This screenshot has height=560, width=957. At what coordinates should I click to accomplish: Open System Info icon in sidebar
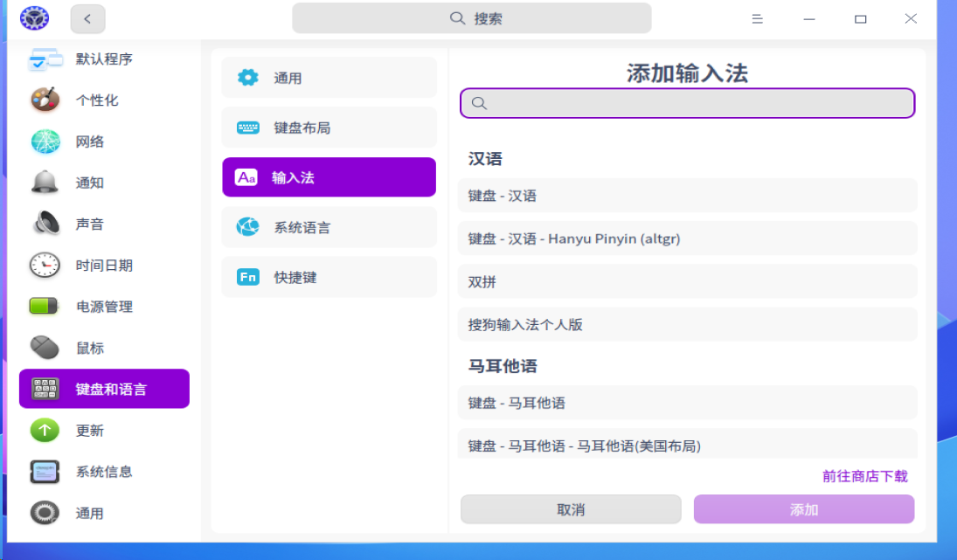tap(45, 472)
